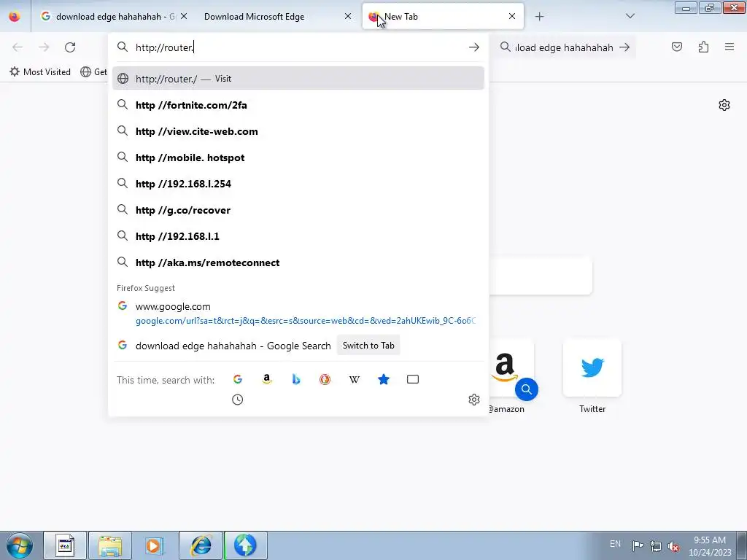Open search settings gear in dropdown
This screenshot has width=747, height=560.
coord(474,400)
